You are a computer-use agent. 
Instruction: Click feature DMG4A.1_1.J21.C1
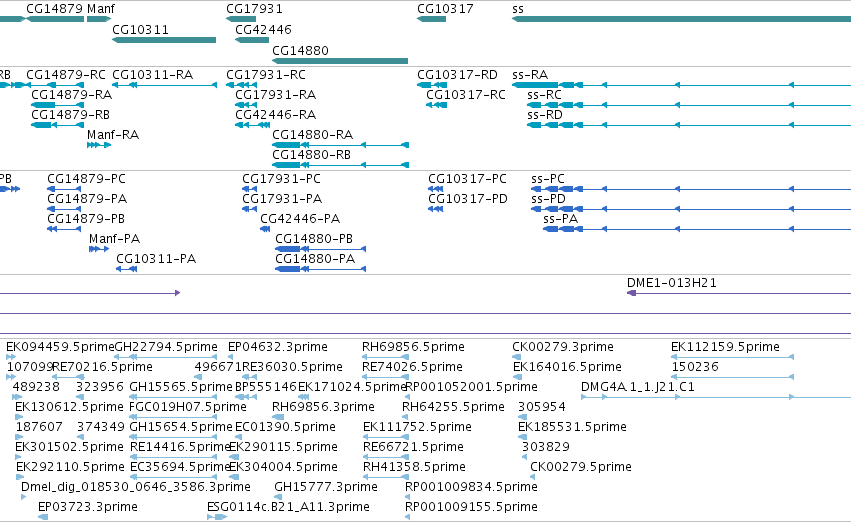pos(638,387)
